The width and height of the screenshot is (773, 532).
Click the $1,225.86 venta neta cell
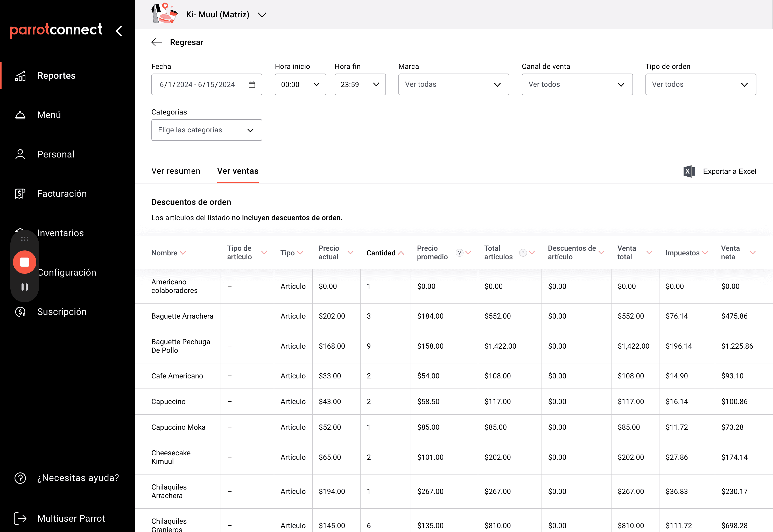click(x=737, y=346)
